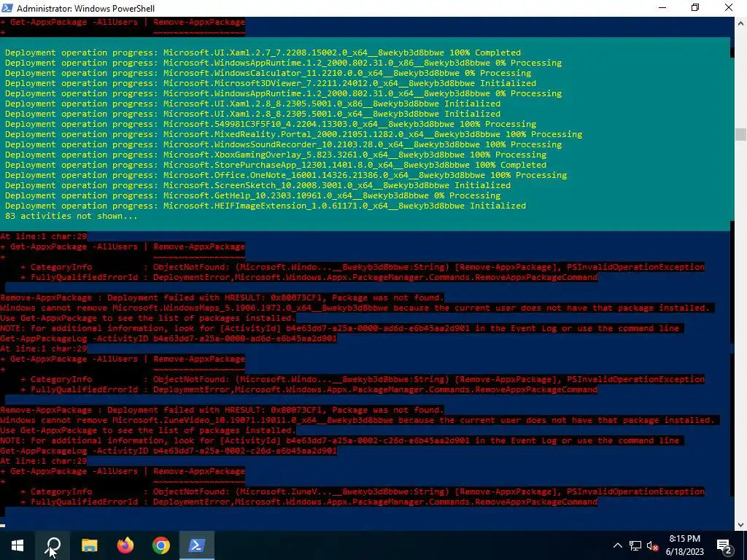Show hidden system tray icons
747x560 pixels.
[617, 545]
